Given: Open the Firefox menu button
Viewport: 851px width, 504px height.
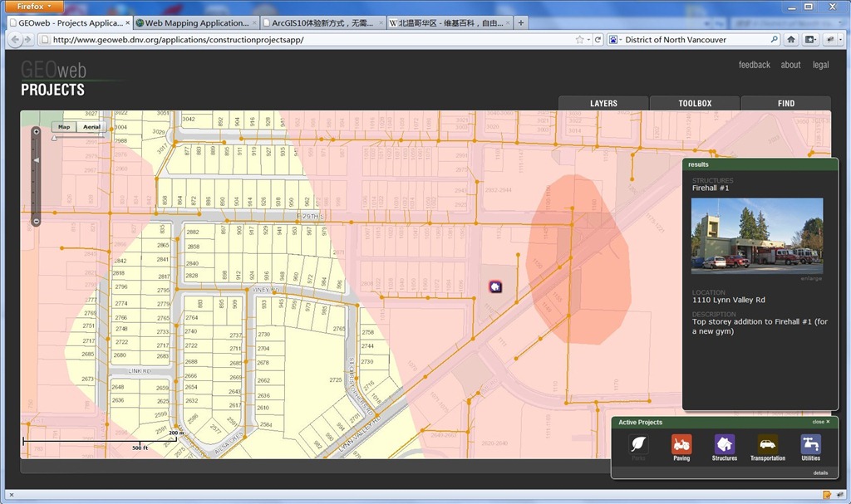Looking at the screenshot, I should [35, 6].
